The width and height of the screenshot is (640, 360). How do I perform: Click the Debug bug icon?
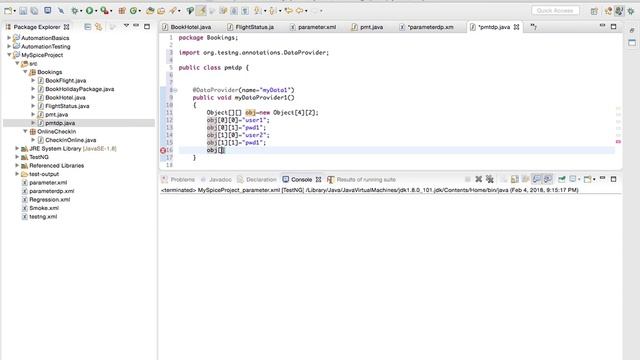75,11
